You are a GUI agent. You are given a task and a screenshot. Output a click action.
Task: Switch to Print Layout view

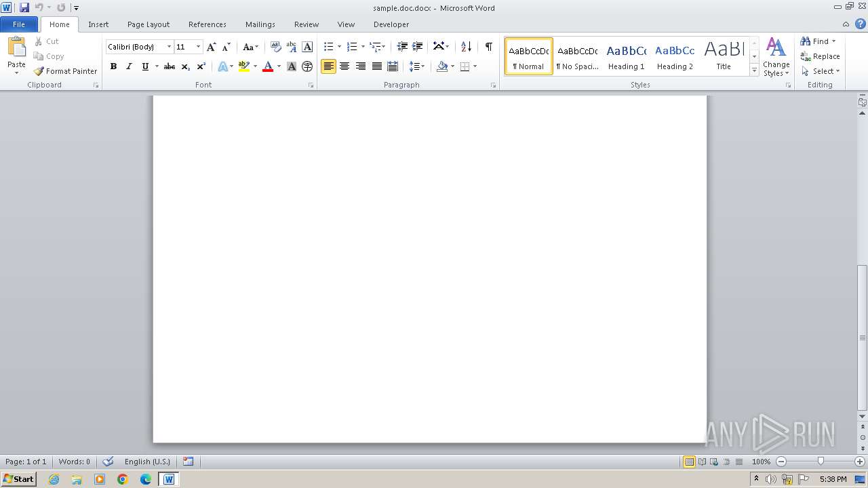click(689, 462)
